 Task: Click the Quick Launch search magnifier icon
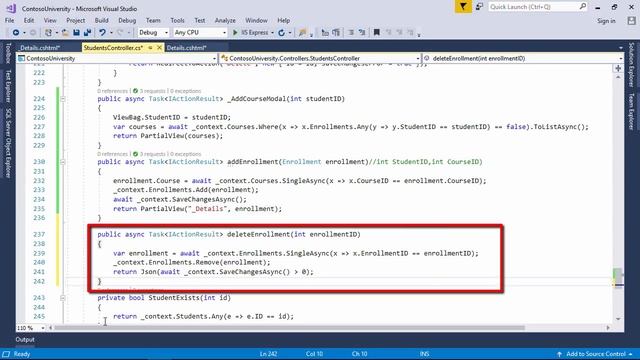click(x=582, y=6)
